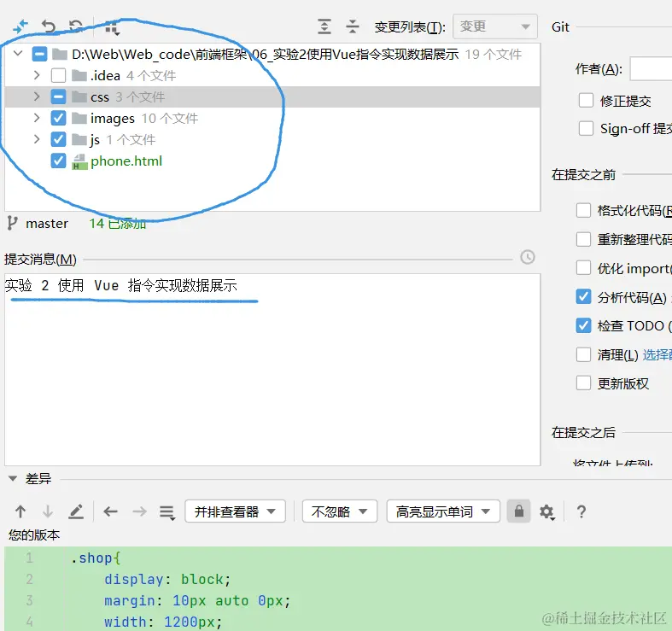Disable the 分析代码 checkbox
The width and height of the screenshot is (672, 631).
tap(583, 296)
